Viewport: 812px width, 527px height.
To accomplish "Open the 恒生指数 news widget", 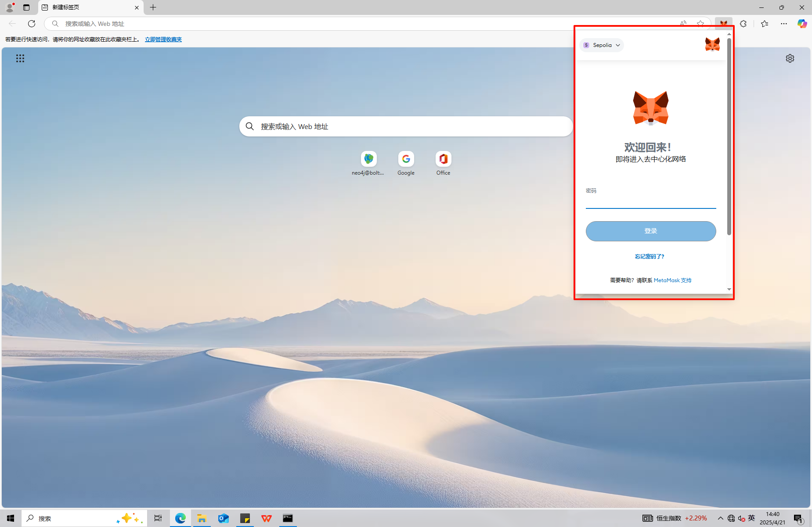I will tap(675, 518).
